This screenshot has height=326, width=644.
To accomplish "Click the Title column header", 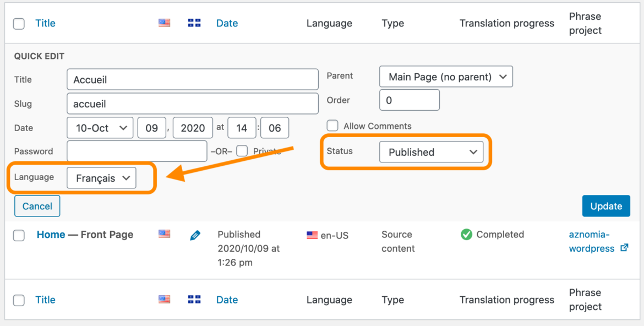I will pyautogui.click(x=45, y=23).
